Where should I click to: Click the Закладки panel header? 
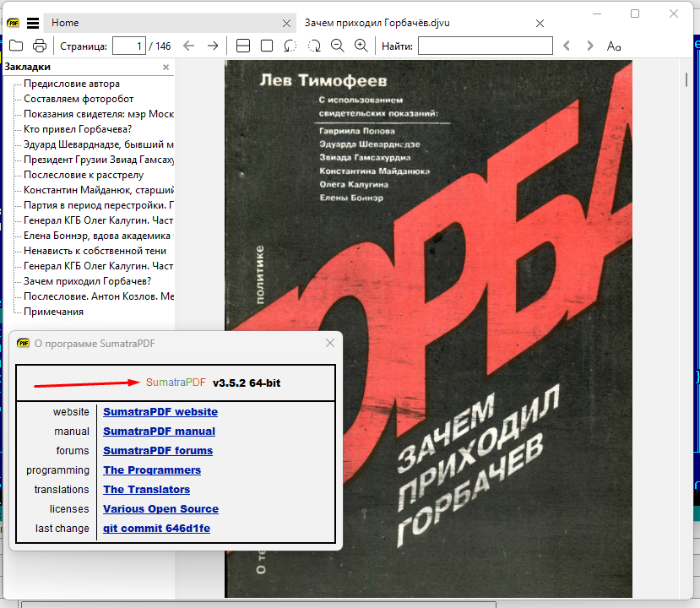[x=89, y=67]
